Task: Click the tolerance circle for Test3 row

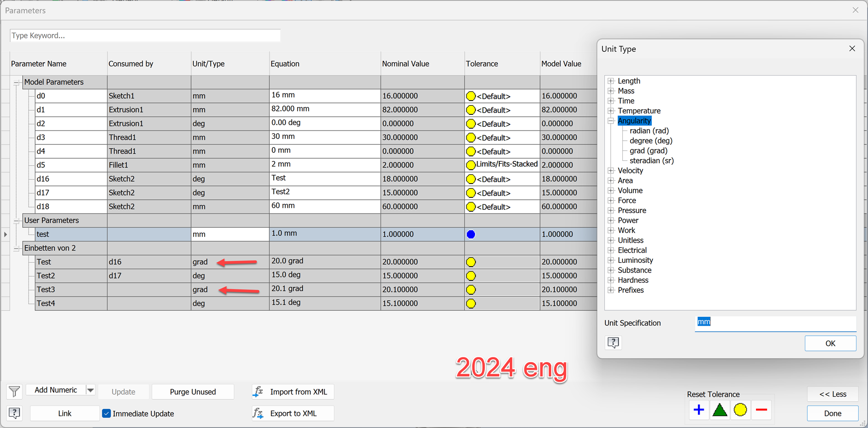Action: (471, 290)
